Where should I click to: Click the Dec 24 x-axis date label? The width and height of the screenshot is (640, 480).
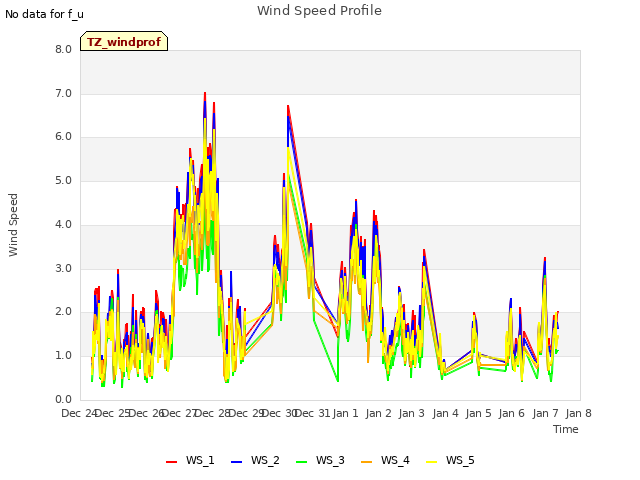point(79,413)
